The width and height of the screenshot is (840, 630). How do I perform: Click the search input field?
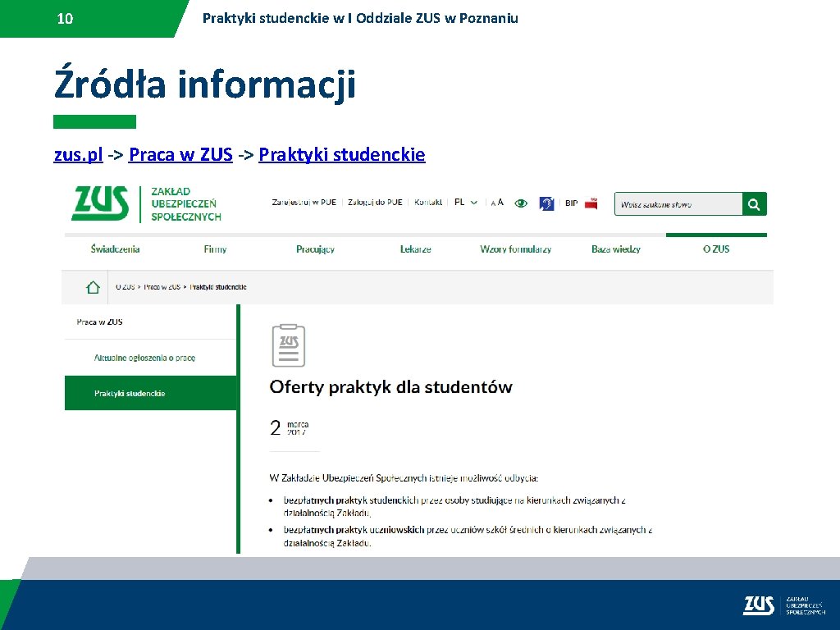click(x=678, y=204)
